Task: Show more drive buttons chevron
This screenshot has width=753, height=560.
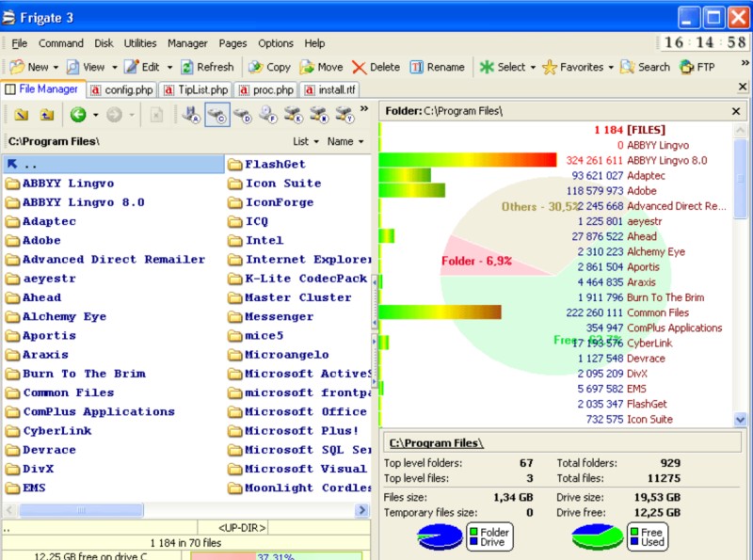Action: (364, 108)
